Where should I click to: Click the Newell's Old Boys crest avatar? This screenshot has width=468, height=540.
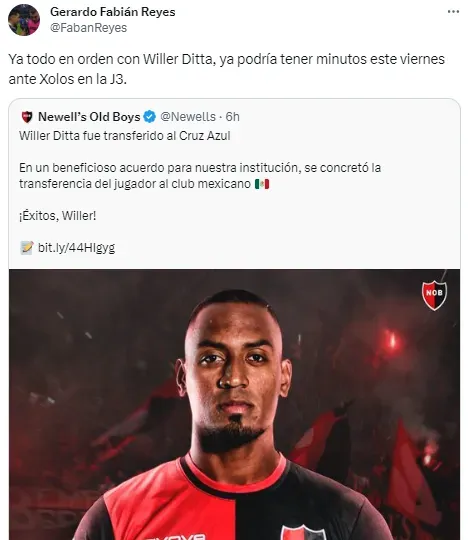point(27,117)
